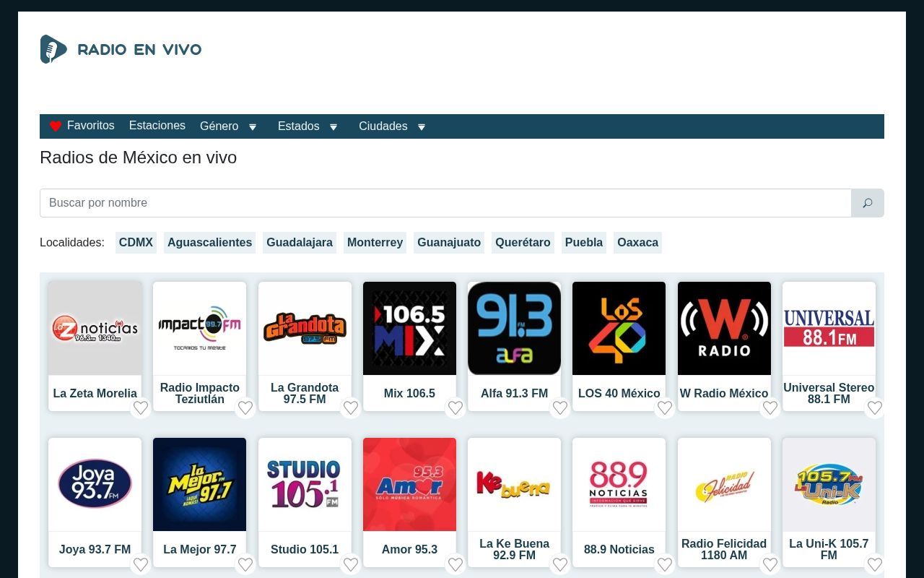Select Alfa 91.3 FM logo
Image resolution: width=924 pixels, height=578 pixels.
tap(514, 328)
